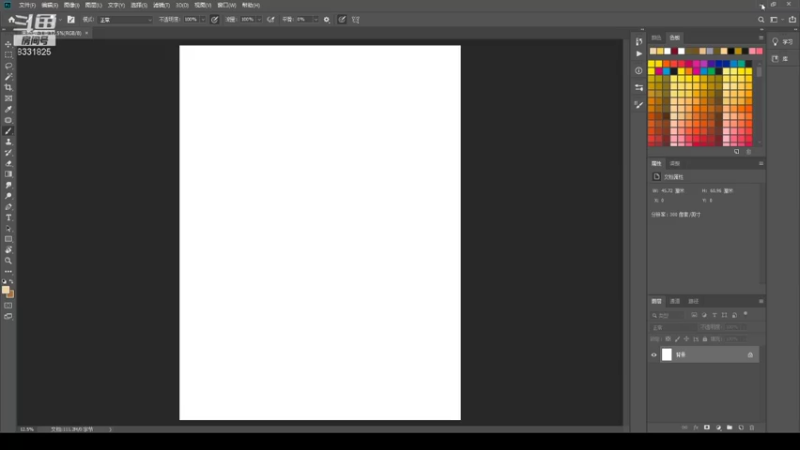
Task: Select the Dodge tool
Action: coord(8,196)
